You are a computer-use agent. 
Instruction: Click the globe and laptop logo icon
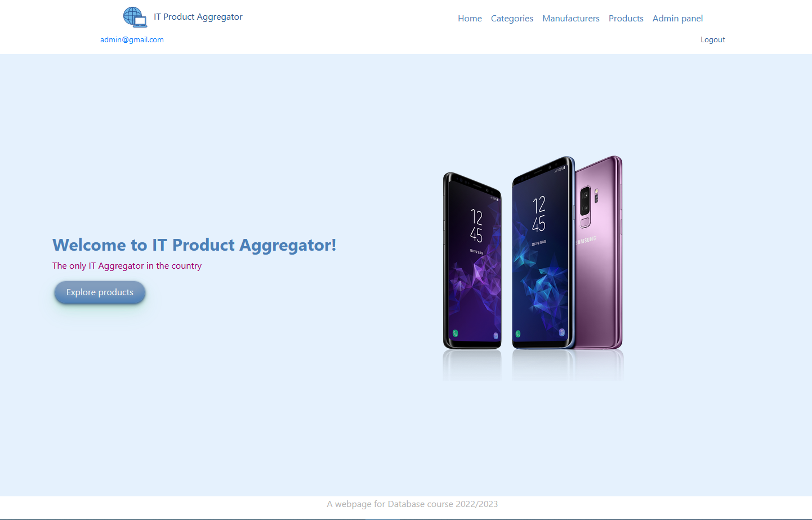click(135, 17)
